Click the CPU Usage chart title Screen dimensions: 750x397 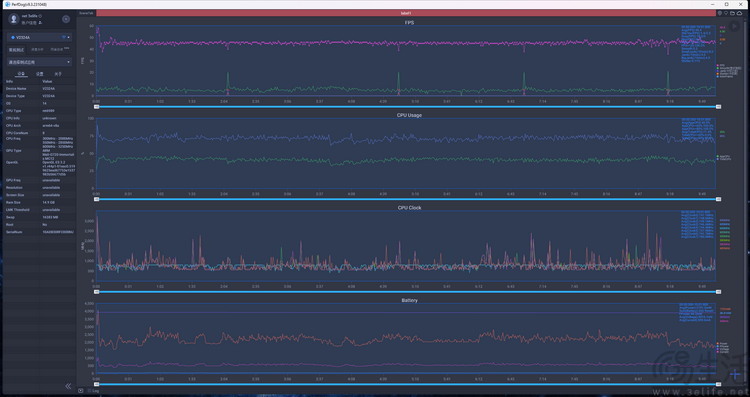click(x=409, y=115)
